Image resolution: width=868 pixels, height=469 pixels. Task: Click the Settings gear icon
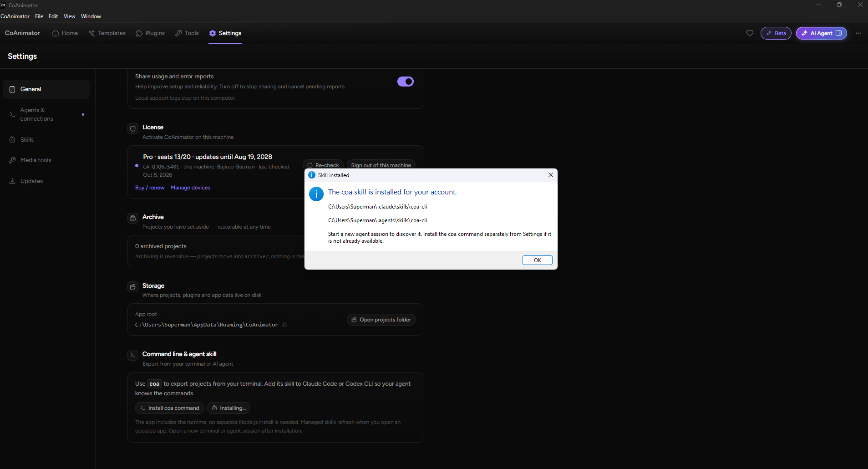pyautogui.click(x=213, y=33)
